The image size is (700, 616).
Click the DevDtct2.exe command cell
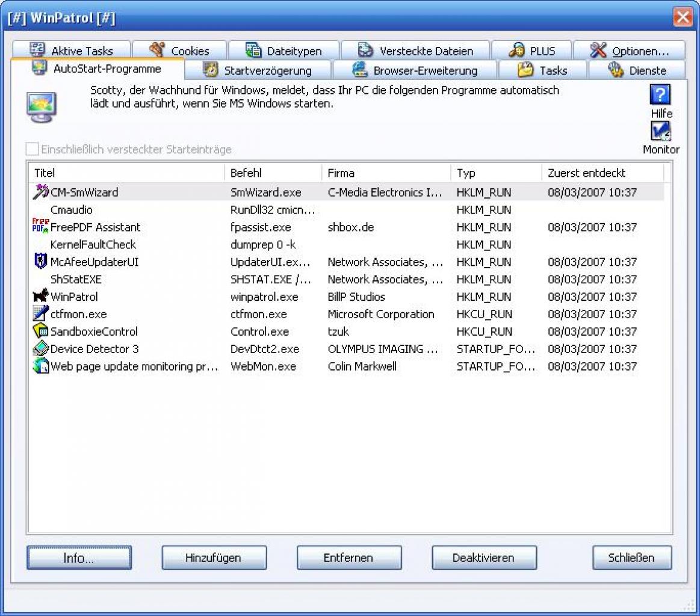click(265, 349)
